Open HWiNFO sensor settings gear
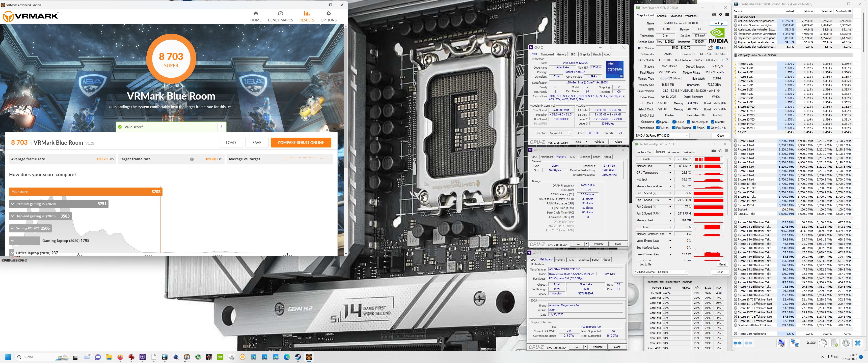Image resolution: width=868 pixels, height=363 pixels. tap(846, 343)
